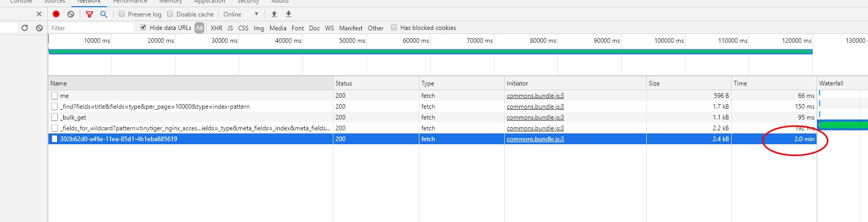The width and height of the screenshot is (868, 222).
Task: Open initiator link for _find request
Action: click(535, 107)
